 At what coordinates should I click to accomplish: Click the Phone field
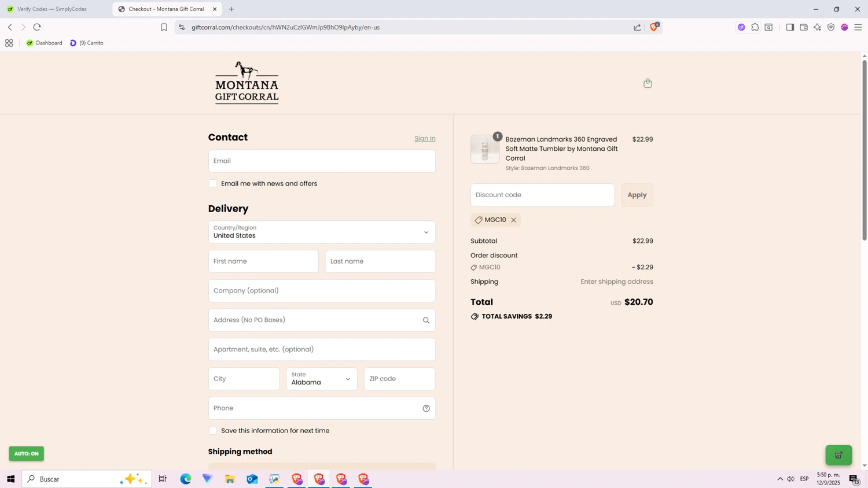[322, 408]
